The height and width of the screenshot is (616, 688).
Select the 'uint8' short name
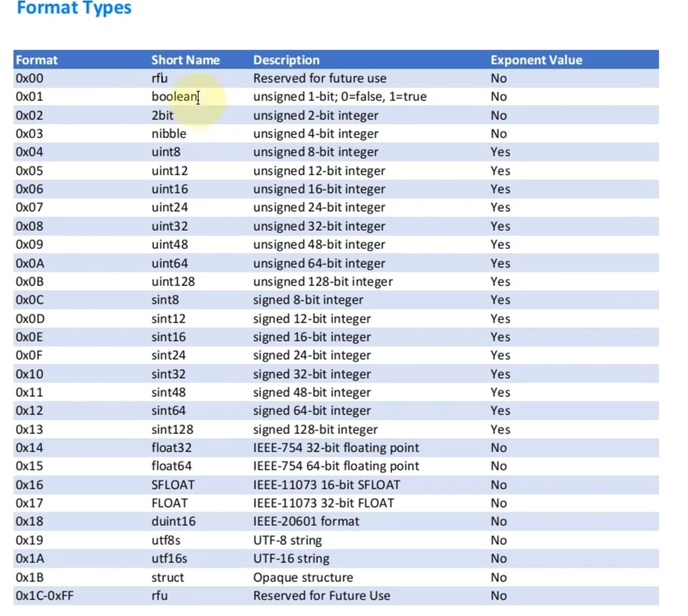pos(166,152)
